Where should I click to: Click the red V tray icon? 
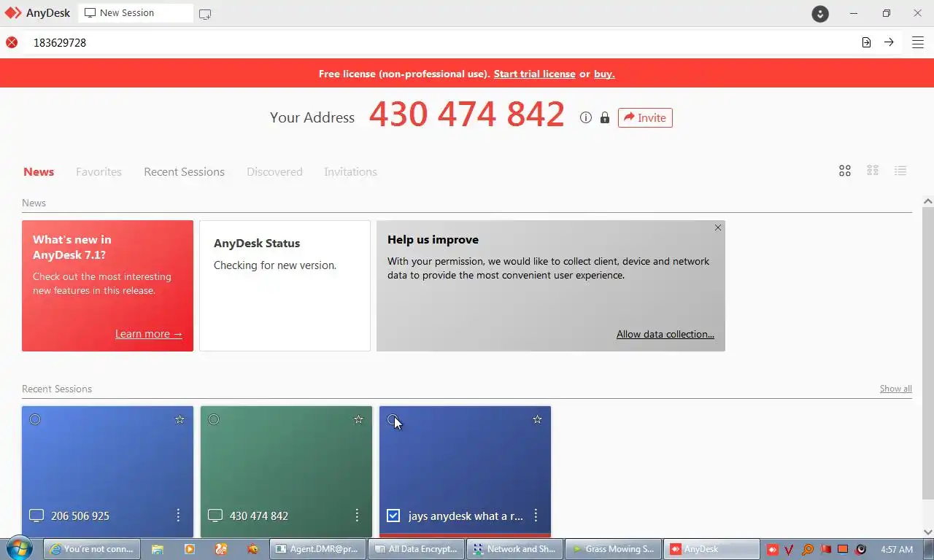790,549
